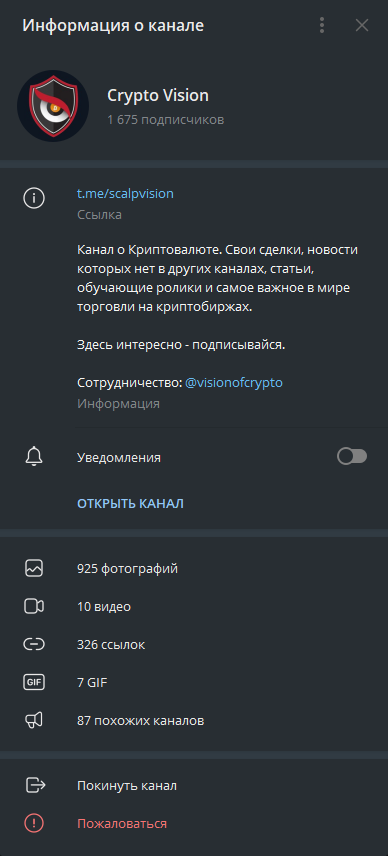
Task: Open the 925 фотографий list
Action: 194,568
